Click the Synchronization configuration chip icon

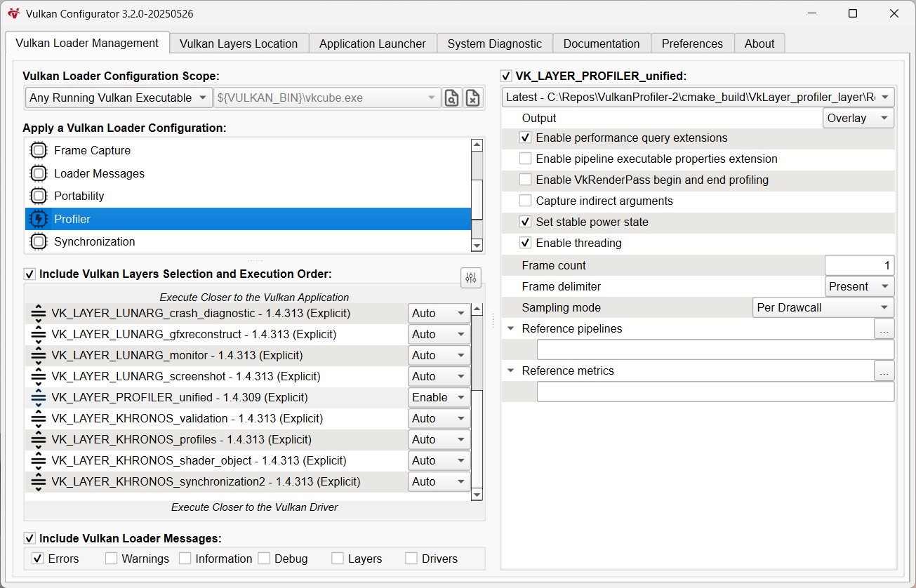[39, 241]
